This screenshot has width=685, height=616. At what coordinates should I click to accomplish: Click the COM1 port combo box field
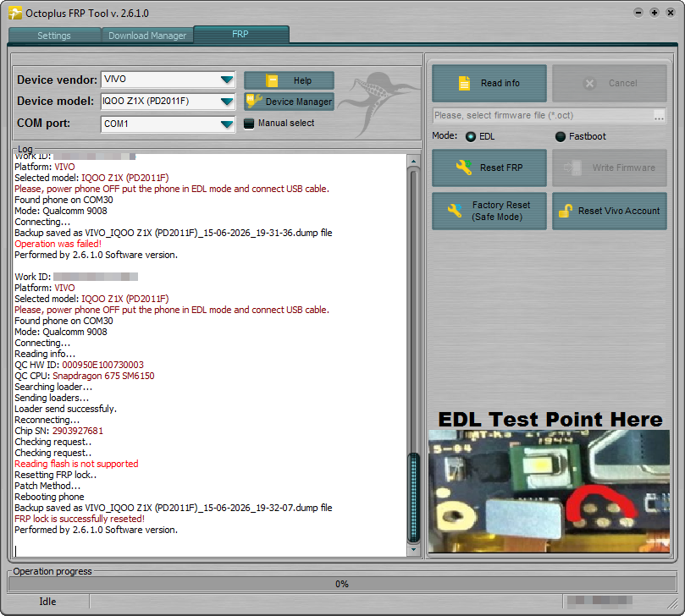point(168,124)
